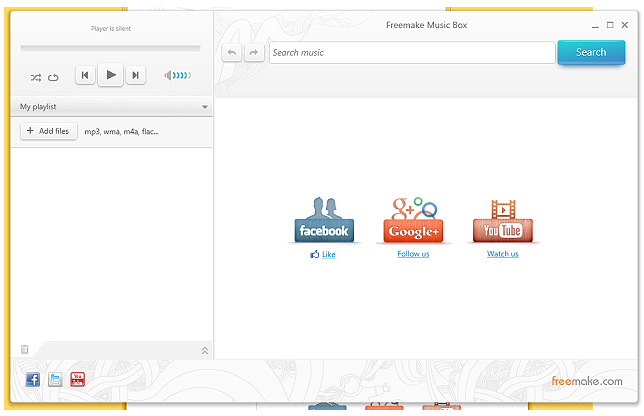This screenshot has height=416, width=644.
Task: Click the 'mp3, wma, m4a, flac...' formats text
Action: coord(122,131)
